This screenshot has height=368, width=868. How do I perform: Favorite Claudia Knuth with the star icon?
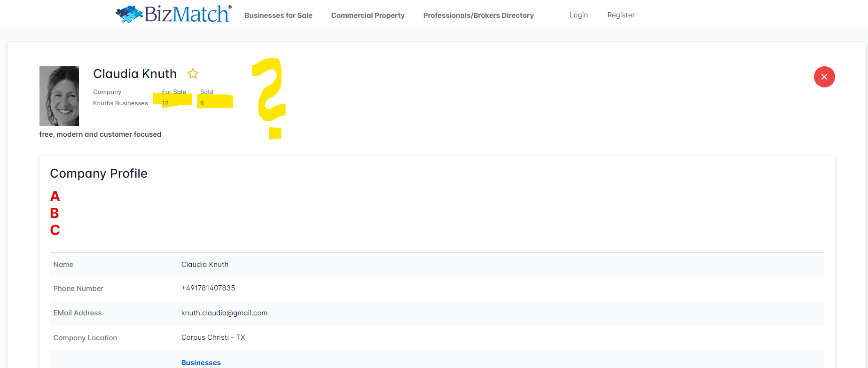[193, 74]
